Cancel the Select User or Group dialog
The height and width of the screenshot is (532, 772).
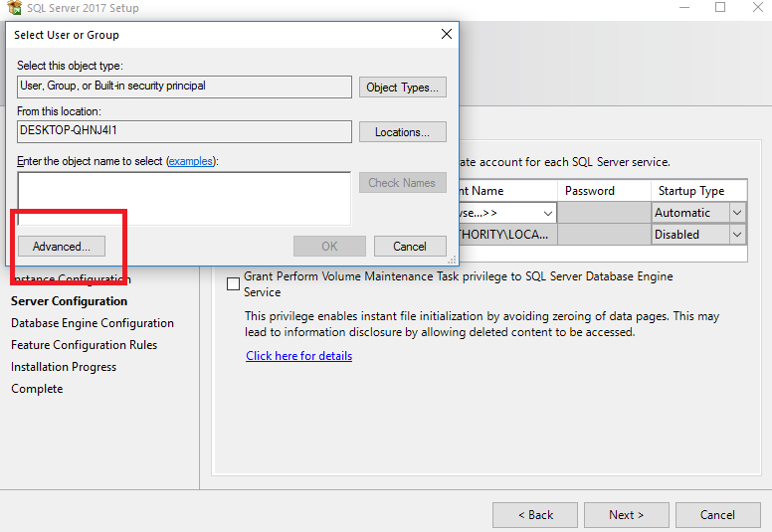pos(410,246)
